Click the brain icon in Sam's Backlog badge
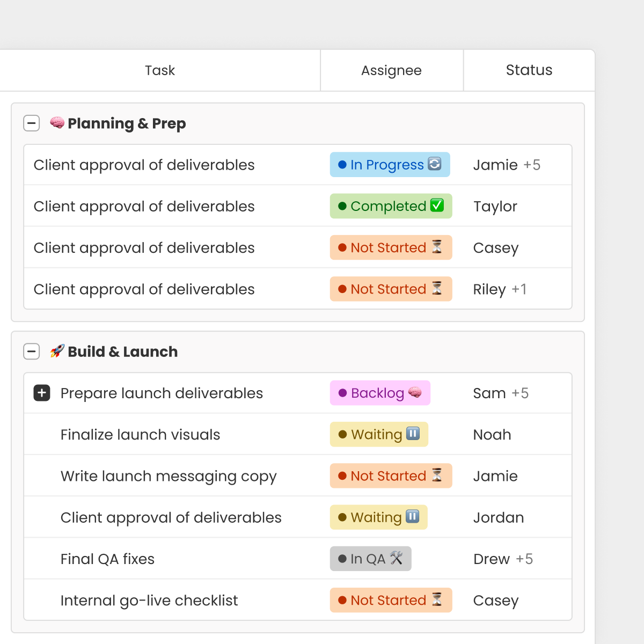Screen dimensions: 644x644 [414, 393]
